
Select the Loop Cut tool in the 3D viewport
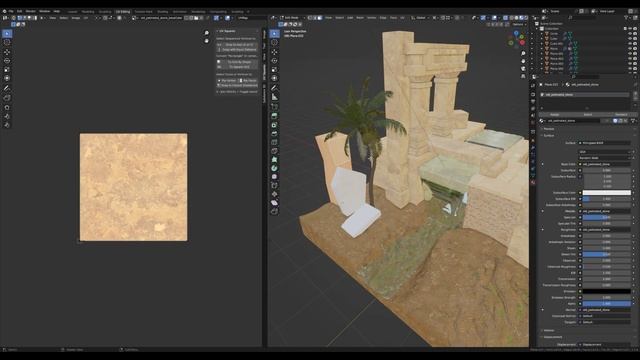click(274, 142)
